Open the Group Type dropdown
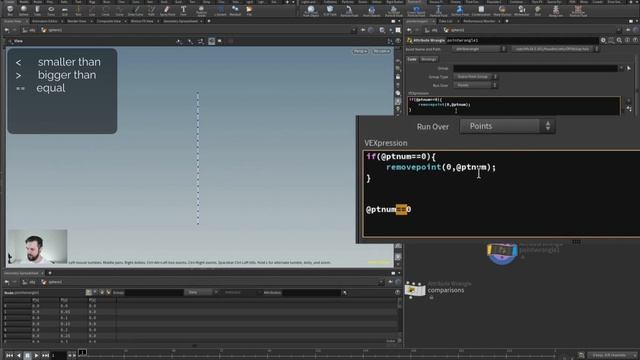 [x=476, y=77]
